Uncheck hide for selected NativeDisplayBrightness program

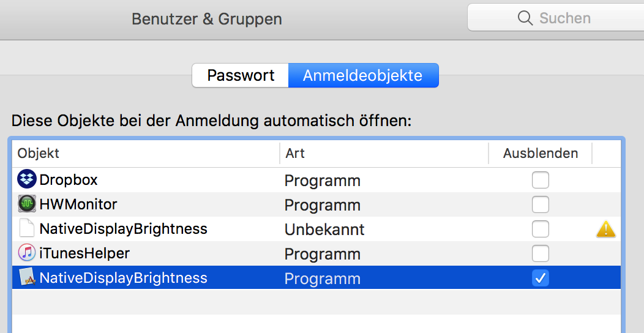(x=540, y=278)
